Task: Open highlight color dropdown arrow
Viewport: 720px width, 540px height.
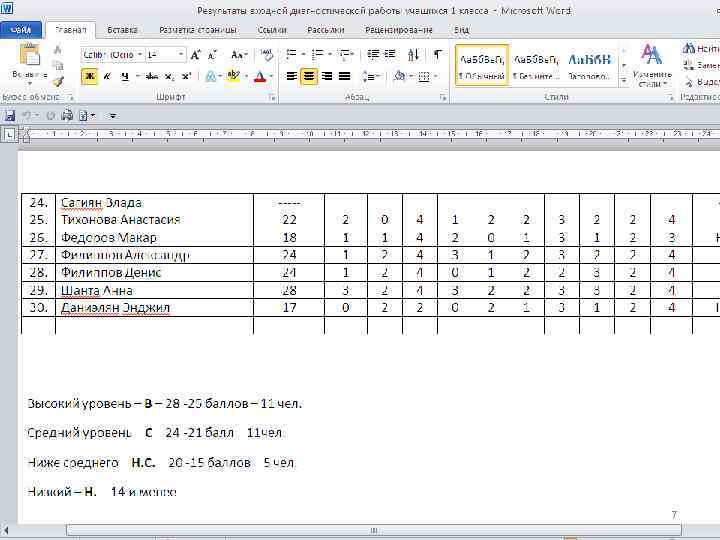Action: 246,76
